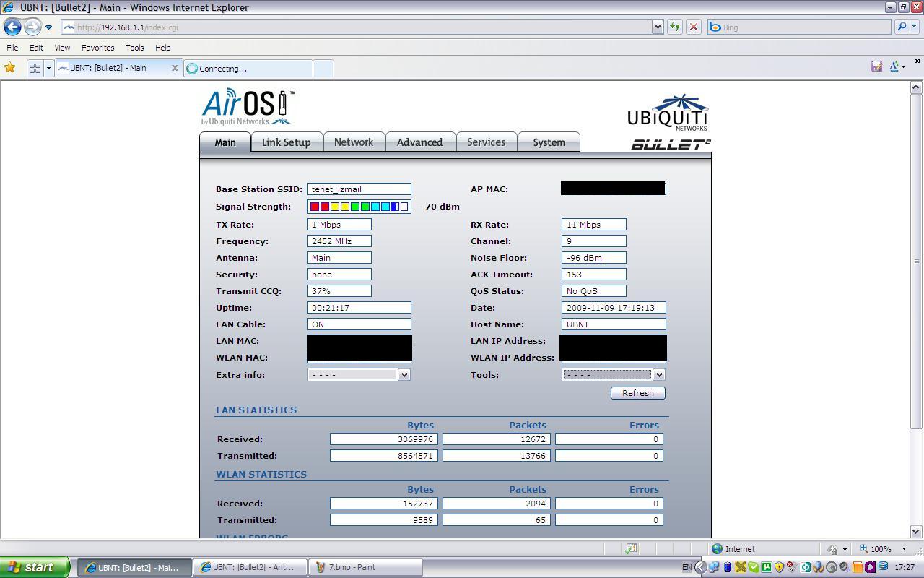Screen dimensions: 924x578
Task: Click the EN language indicator
Action: [687, 567]
